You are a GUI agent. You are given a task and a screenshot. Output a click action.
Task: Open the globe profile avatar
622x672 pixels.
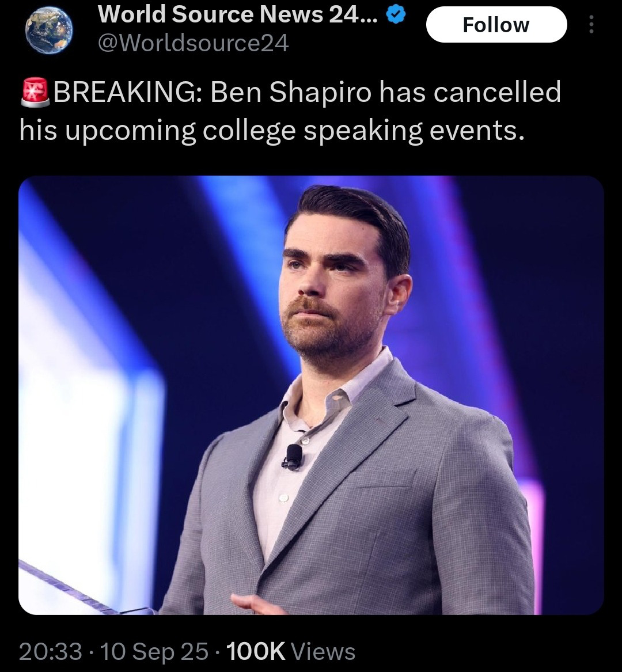(49, 29)
